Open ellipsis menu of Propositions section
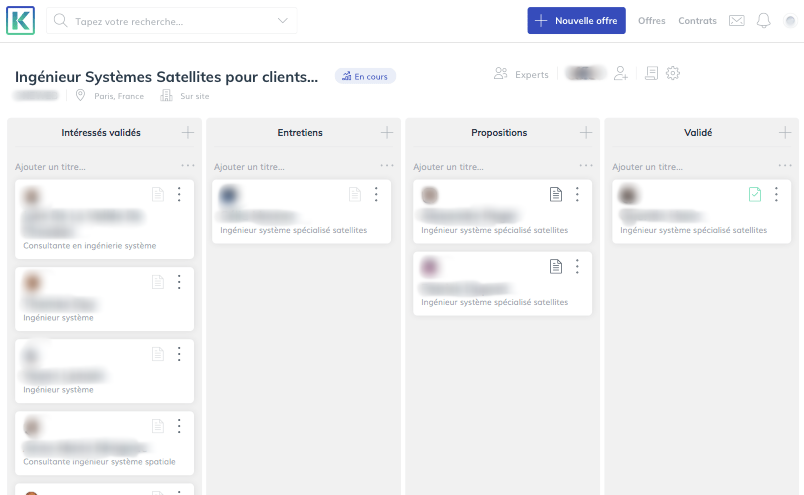804x495 pixels. [x=586, y=165]
